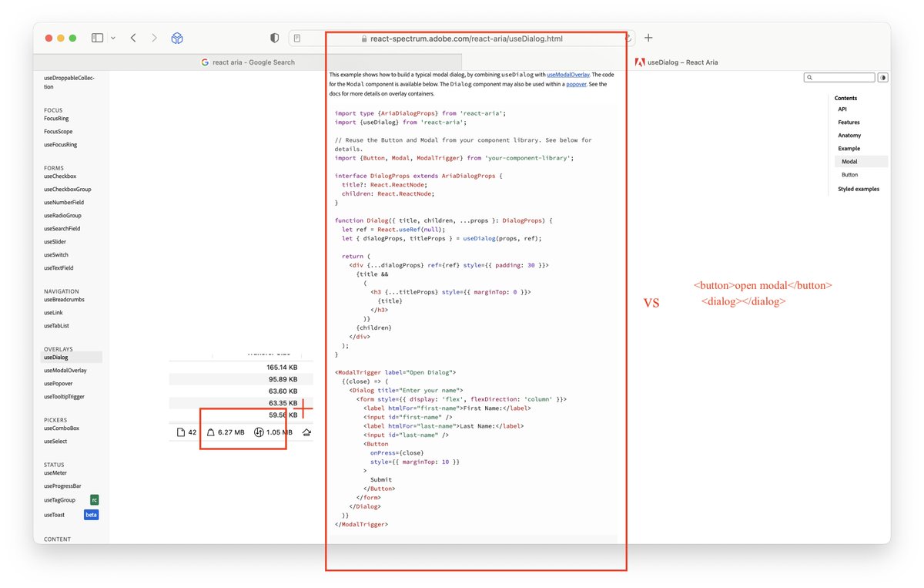Jump to Features in Contents
Image resolution: width=924 pixels, height=588 pixels.
click(849, 123)
